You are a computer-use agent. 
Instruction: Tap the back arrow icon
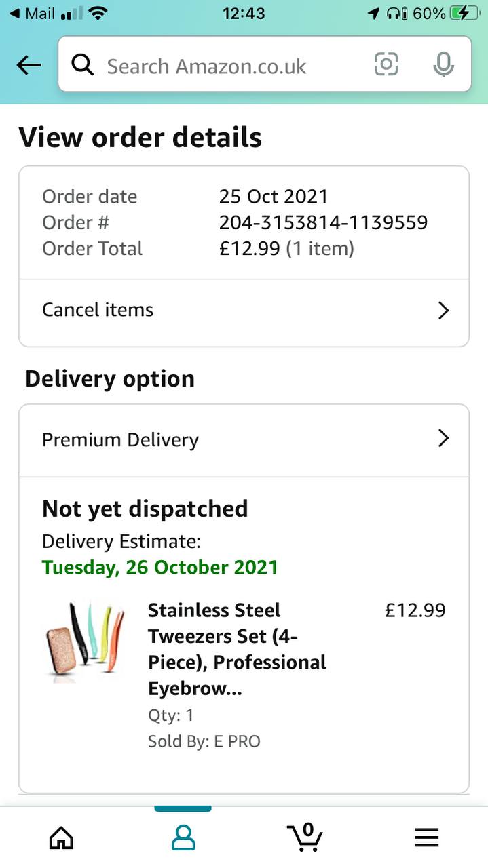coord(29,65)
